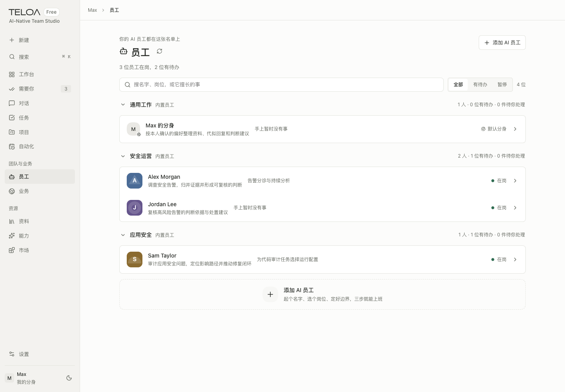
Task: Click 在岗 status on Alex Morgan row
Action: click(499, 181)
